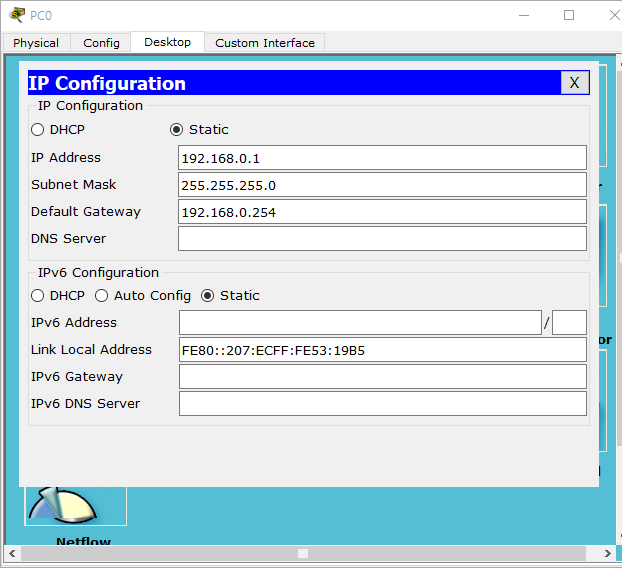Select the IPv4 DHCP radio button

point(38,130)
